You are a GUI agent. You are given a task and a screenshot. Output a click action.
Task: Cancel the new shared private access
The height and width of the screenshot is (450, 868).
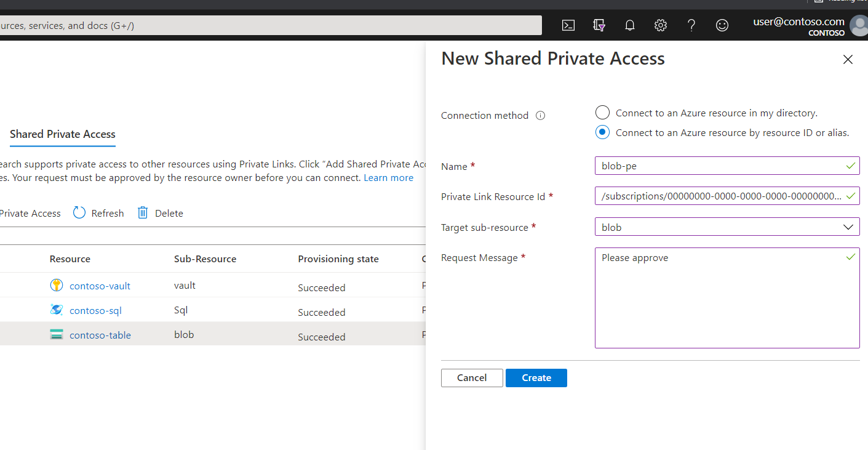pyautogui.click(x=472, y=378)
